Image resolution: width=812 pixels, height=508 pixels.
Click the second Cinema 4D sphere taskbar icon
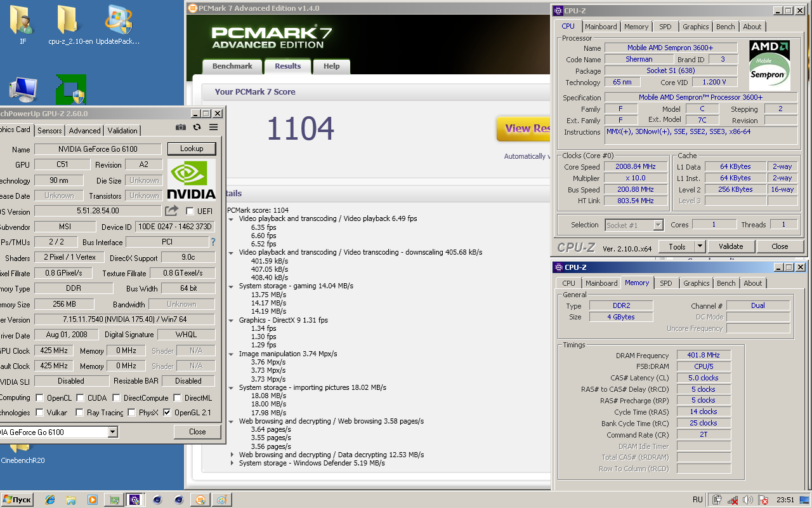179,500
